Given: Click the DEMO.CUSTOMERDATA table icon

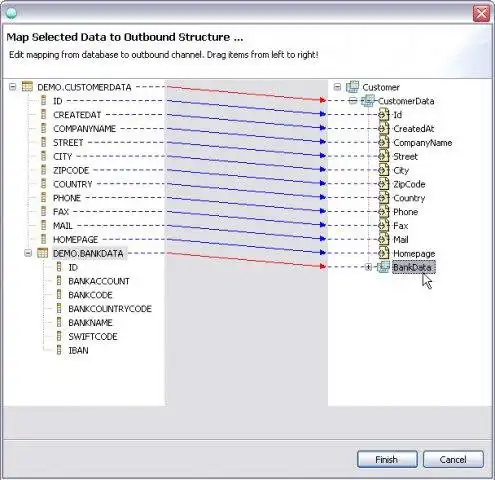Looking at the screenshot, I should (27, 87).
